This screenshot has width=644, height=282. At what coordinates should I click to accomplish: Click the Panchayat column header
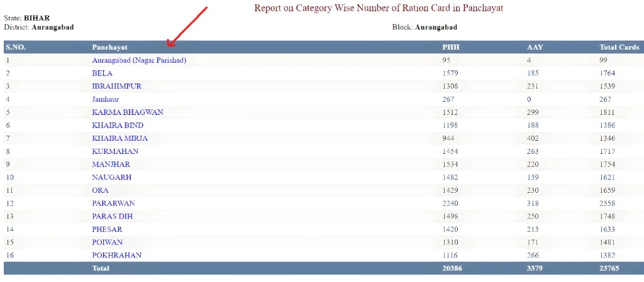(x=110, y=47)
